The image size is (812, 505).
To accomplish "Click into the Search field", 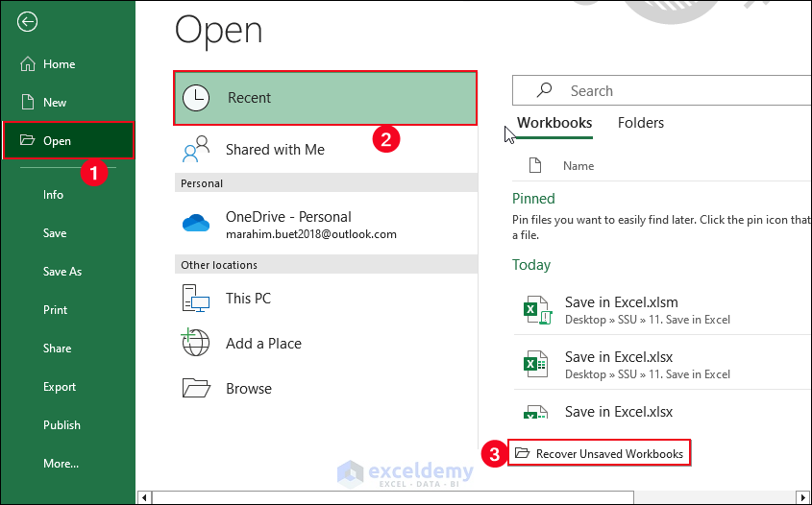I will click(662, 90).
